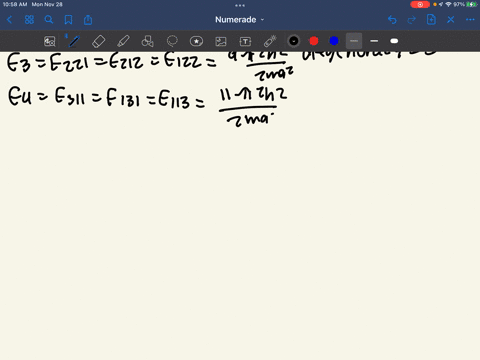Open the Numerade title dropdown
This screenshot has width=480, height=360.
239,20
